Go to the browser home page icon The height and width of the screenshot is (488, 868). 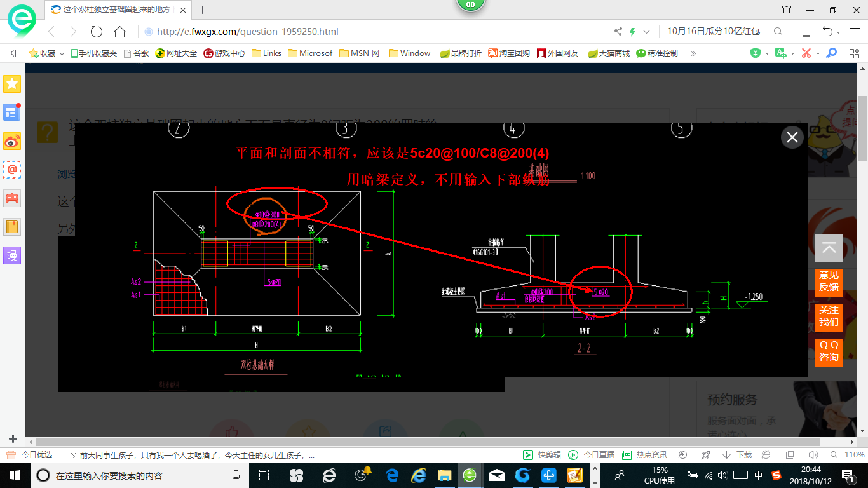click(119, 32)
